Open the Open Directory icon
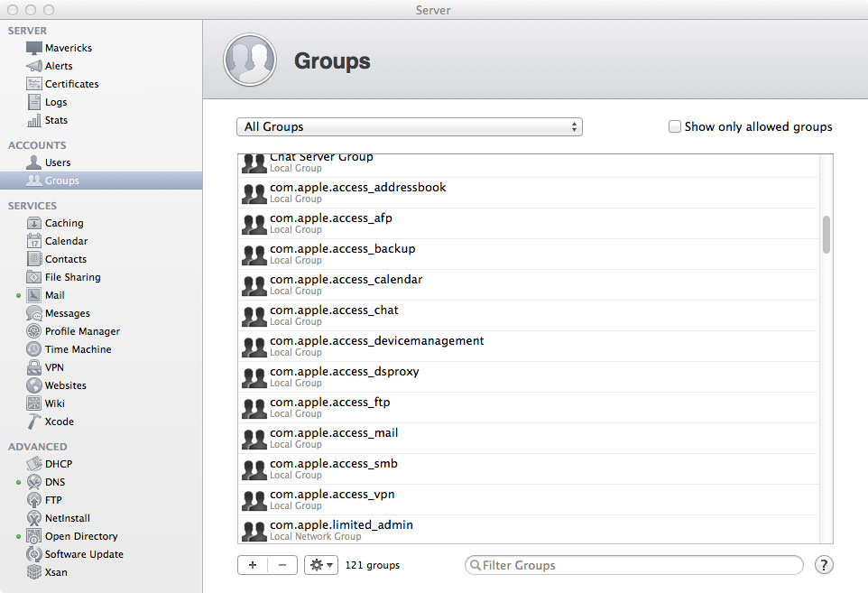 point(33,536)
